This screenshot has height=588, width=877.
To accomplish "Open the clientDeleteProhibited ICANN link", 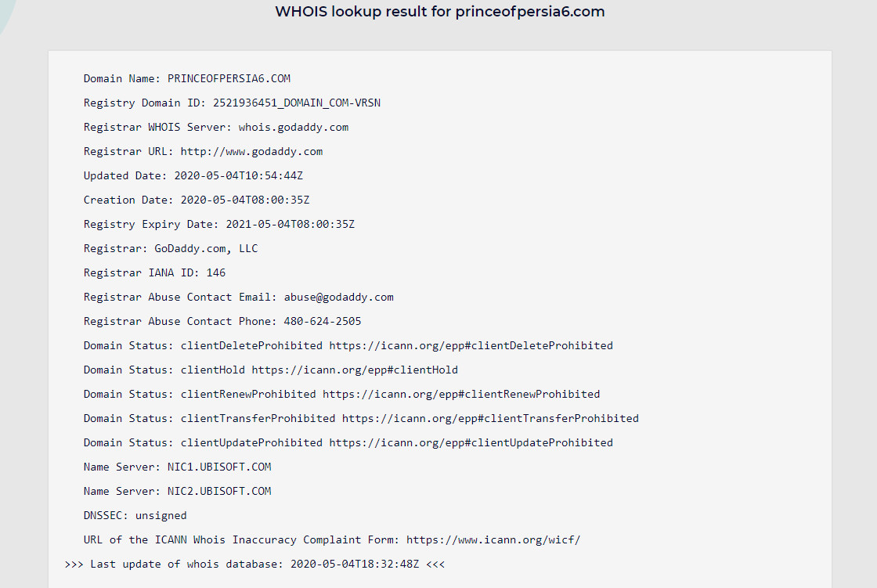I will coord(471,346).
